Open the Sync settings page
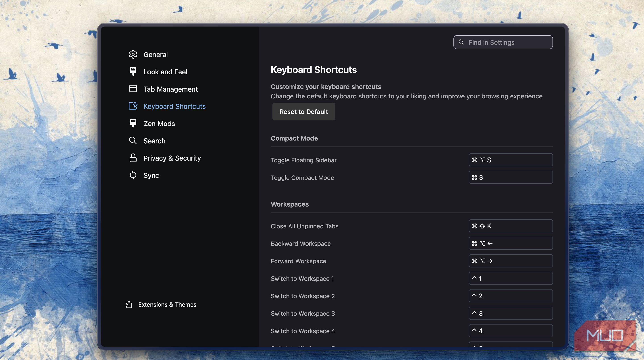 [x=151, y=175]
